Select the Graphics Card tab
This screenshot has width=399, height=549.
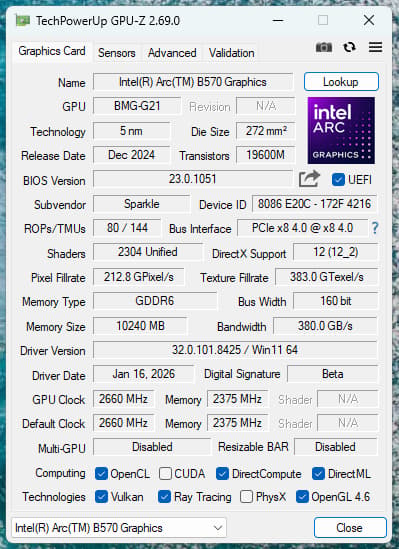click(52, 51)
